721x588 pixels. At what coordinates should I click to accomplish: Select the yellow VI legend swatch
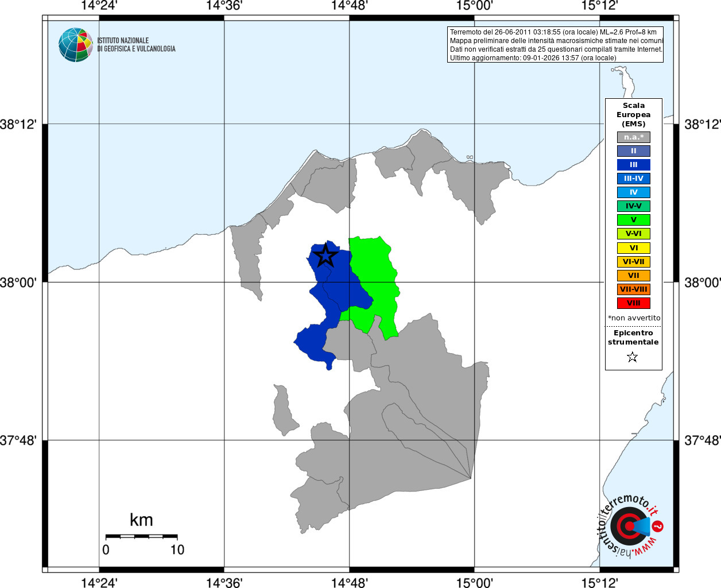tap(634, 248)
